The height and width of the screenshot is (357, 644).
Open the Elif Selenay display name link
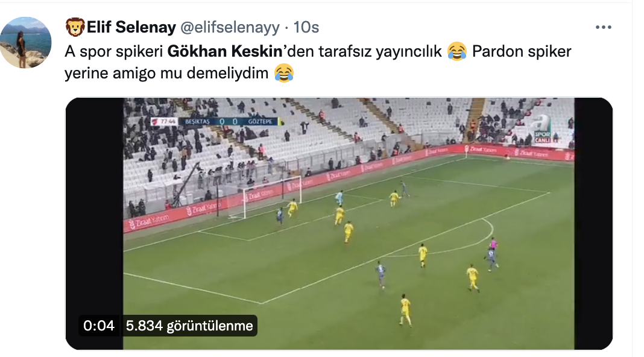click(x=131, y=27)
